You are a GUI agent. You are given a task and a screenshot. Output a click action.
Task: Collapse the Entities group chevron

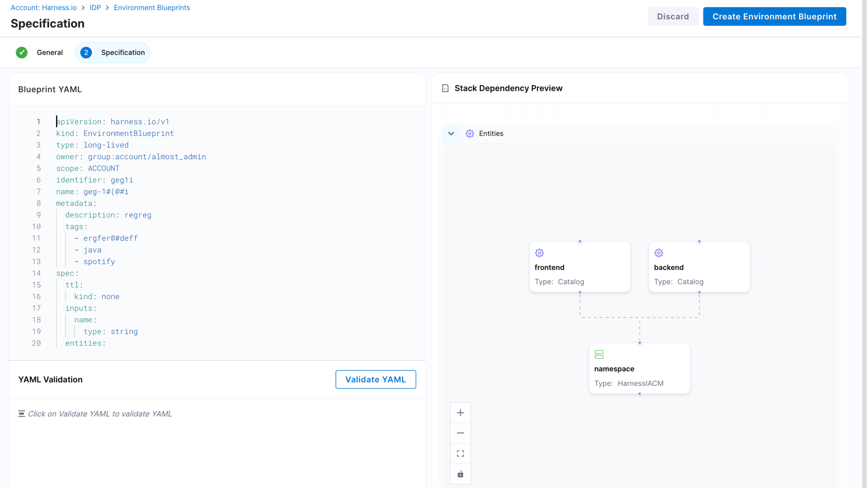tap(451, 134)
